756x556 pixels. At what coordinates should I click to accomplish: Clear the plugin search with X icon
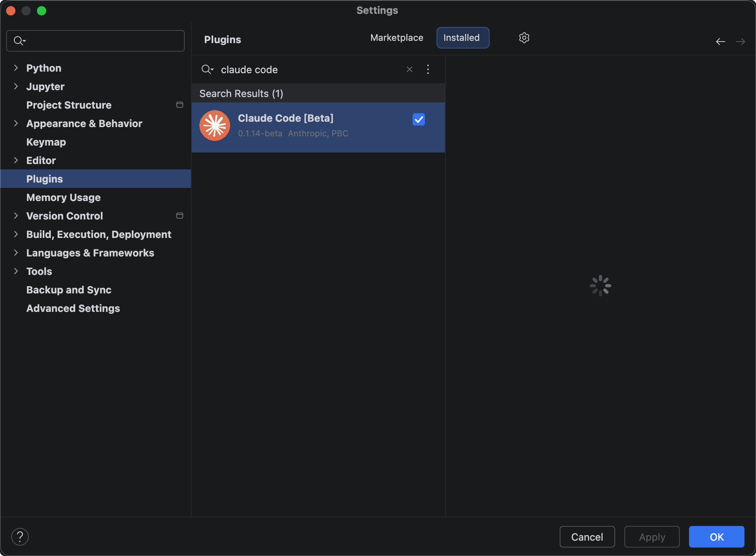(409, 69)
